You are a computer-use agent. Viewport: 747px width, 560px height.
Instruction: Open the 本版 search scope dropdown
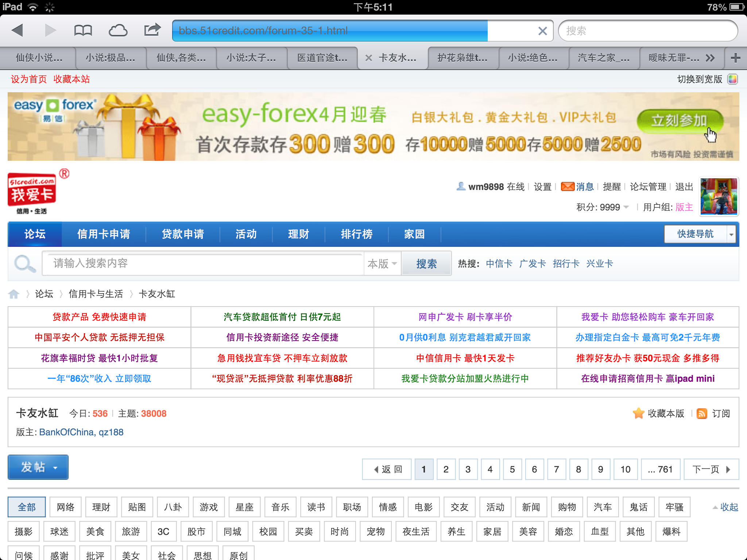tap(383, 264)
